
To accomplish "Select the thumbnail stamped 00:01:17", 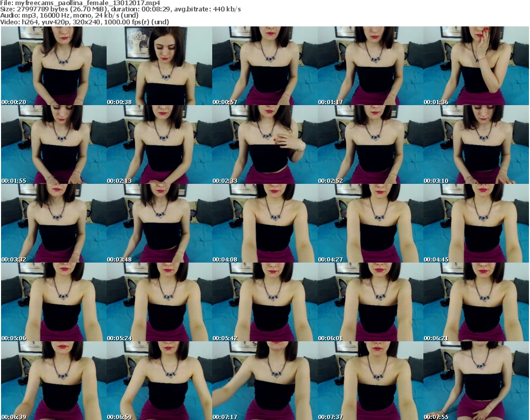I will 371,66.
